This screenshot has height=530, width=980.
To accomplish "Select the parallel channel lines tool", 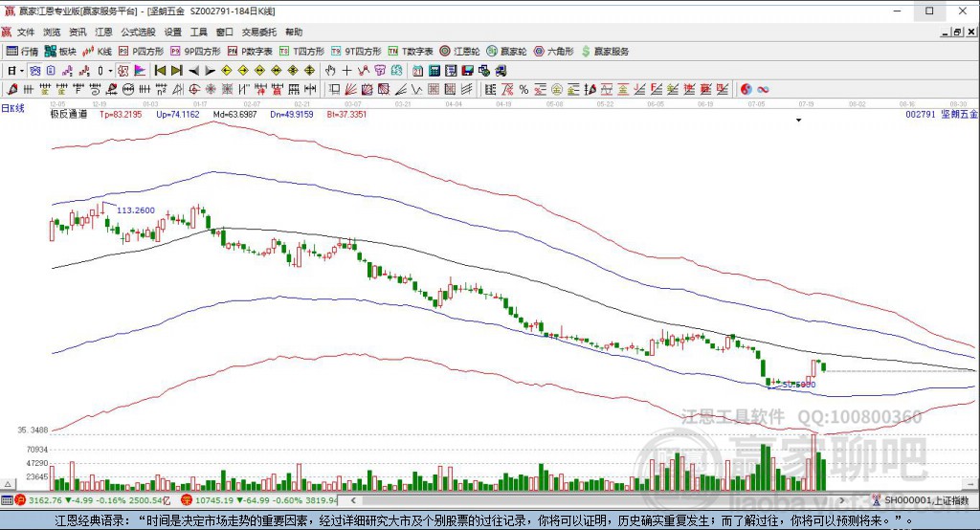I will (x=467, y=89).
